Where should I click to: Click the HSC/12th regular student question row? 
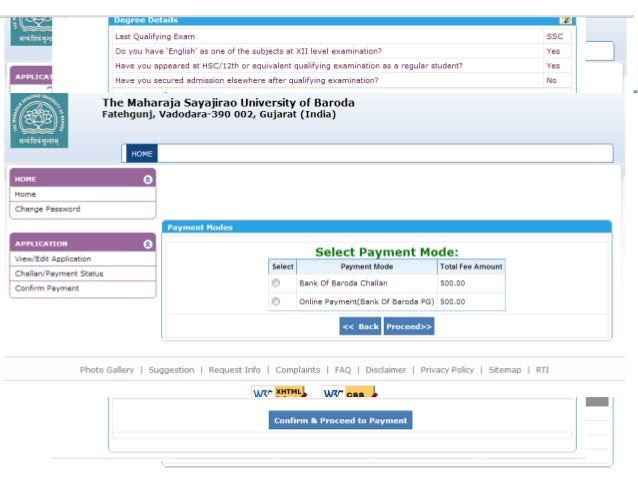(x=289, y=66)
